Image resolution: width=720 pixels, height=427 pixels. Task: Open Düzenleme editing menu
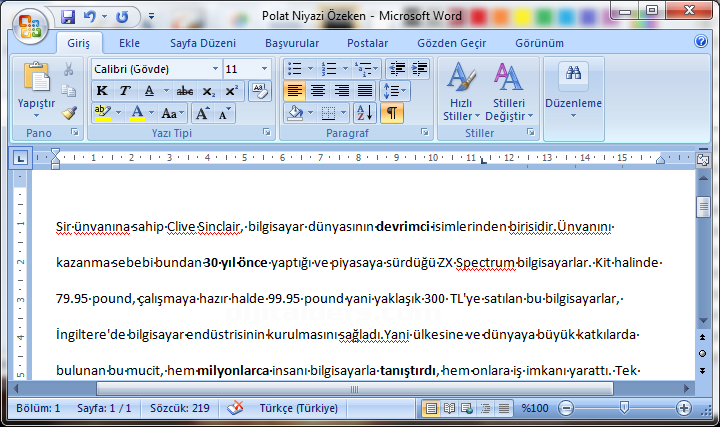(x=574, y=91)
